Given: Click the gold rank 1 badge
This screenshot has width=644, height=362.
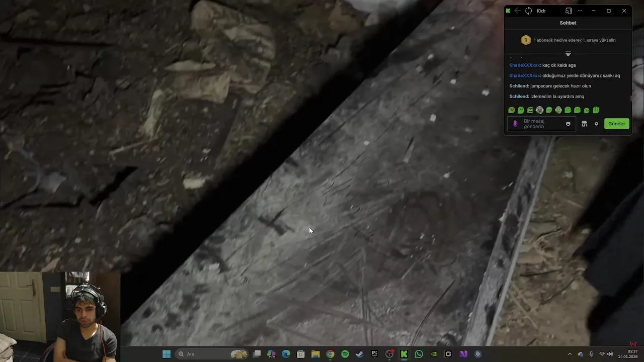Looking at the screenshot, I should (x=526, y=40).
